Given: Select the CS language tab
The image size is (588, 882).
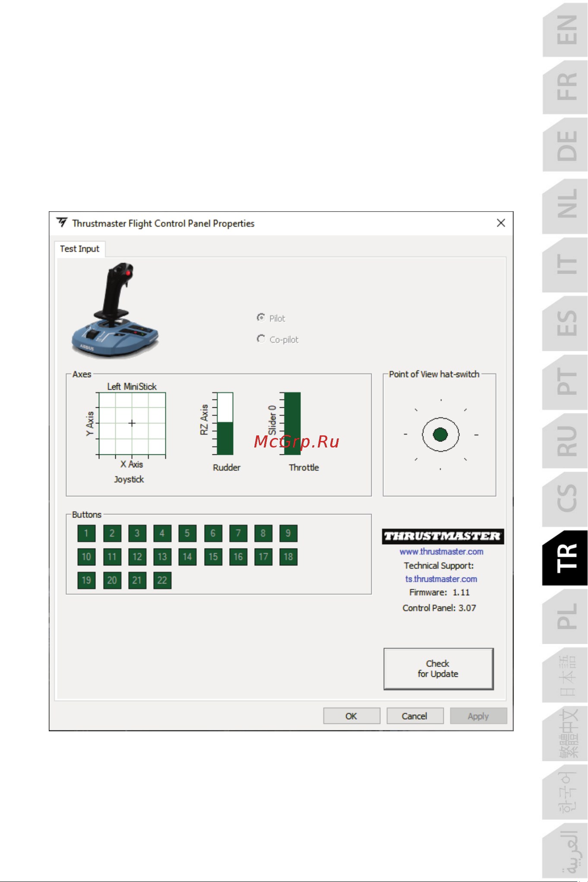Looking at the screenshot, I should (x=566, y=499).
